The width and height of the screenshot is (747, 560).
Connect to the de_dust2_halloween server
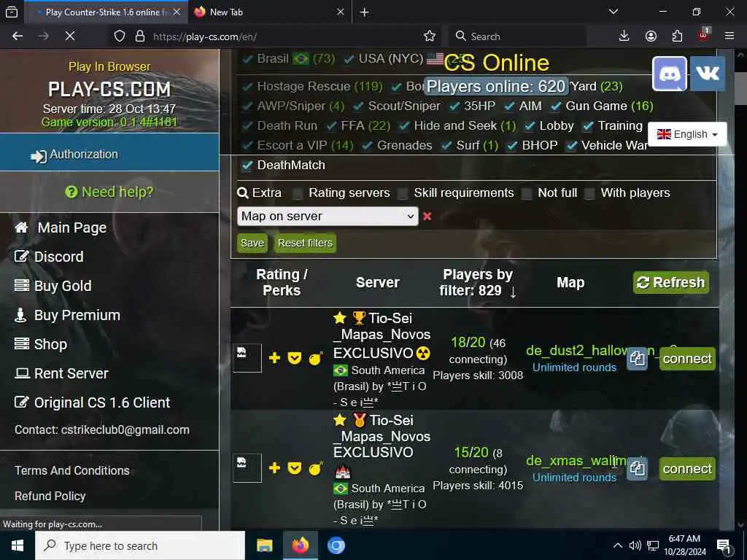tap(687, 359)
